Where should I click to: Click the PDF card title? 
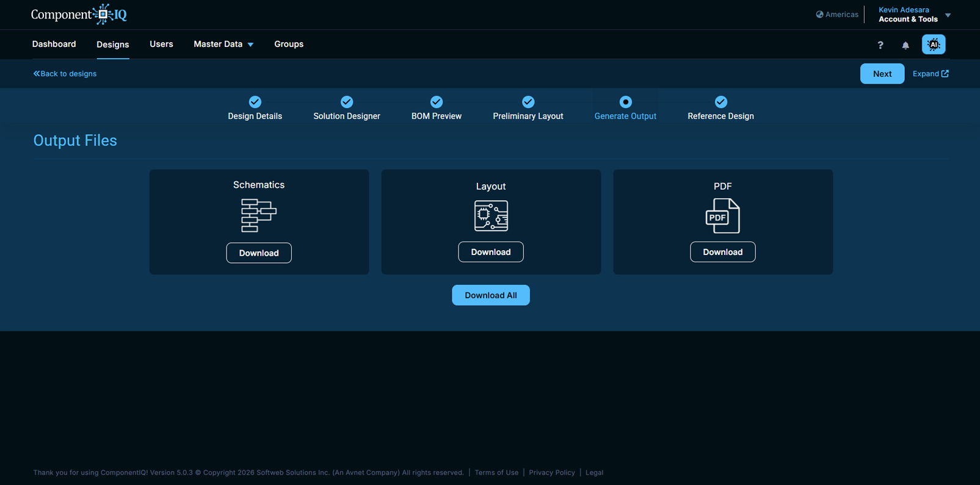[722, 186]
